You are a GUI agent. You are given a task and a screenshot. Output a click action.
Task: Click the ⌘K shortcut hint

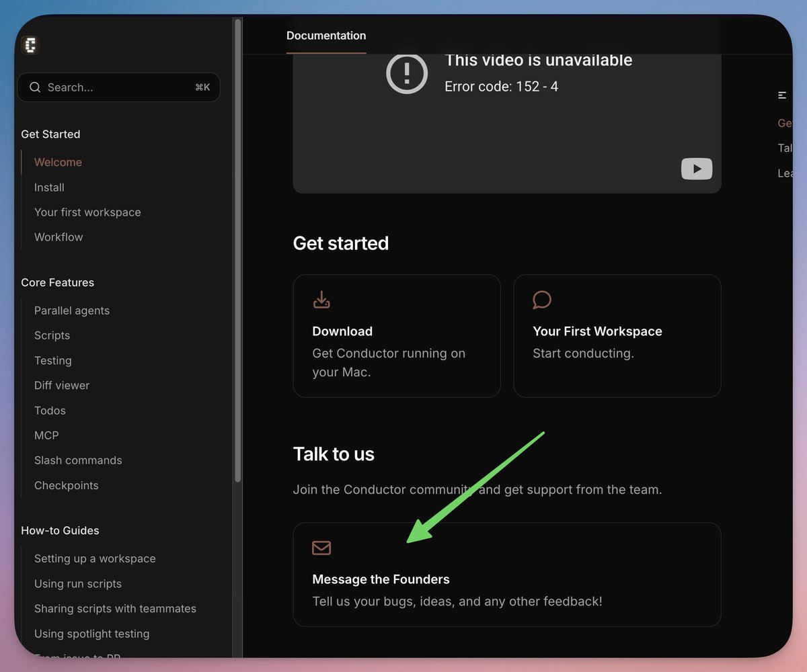202,87
